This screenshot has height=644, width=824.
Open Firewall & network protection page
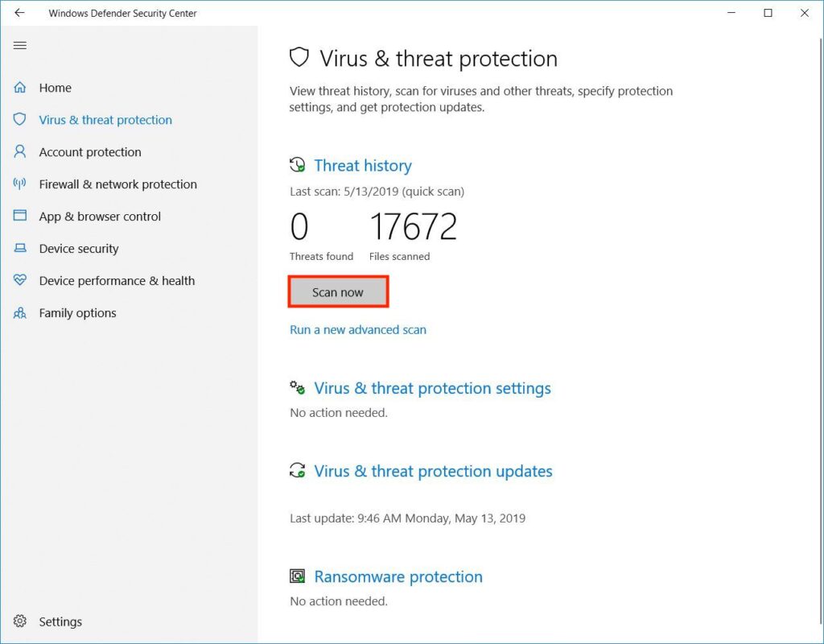117,184
